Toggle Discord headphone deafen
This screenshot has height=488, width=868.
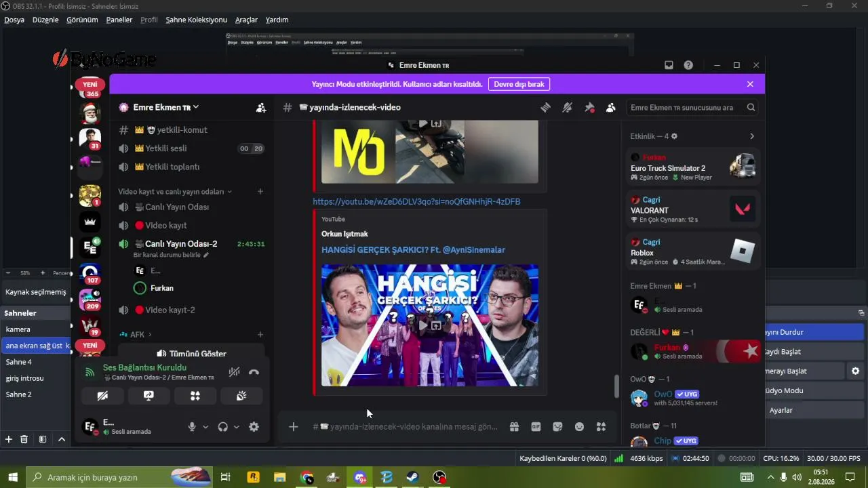pos(222,427)
